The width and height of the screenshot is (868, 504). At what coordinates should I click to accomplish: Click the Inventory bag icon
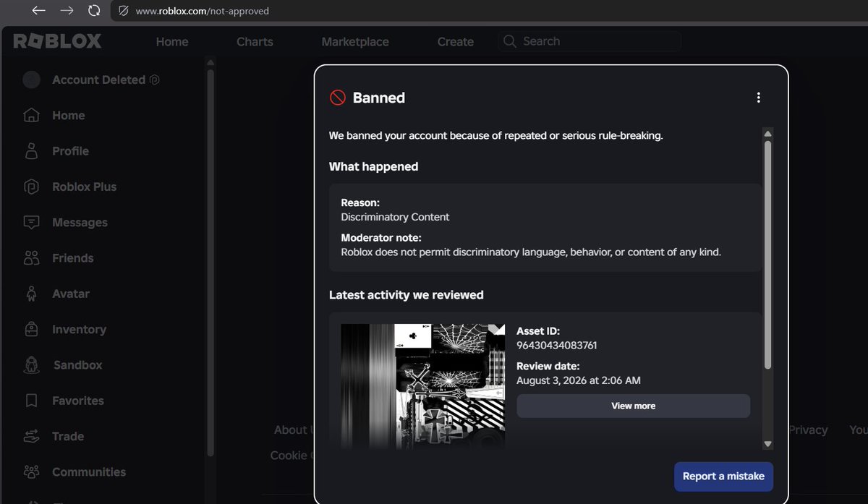tap(31, 329)
